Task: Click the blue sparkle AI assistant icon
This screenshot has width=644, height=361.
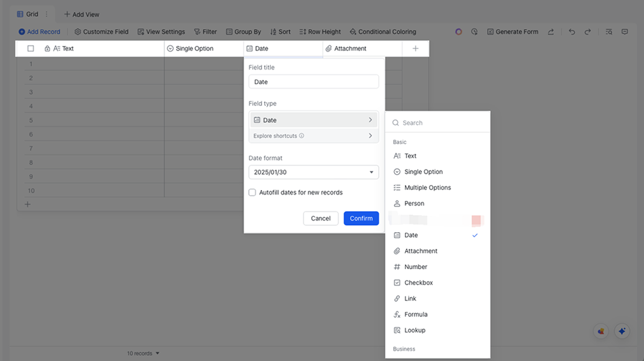Action: coord(622,331)
